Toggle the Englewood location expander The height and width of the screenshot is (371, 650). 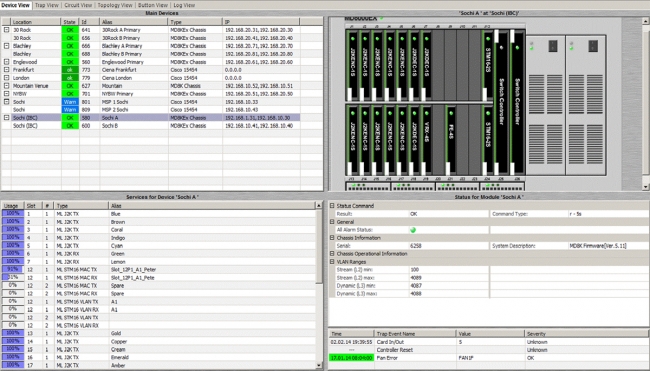point(6,62)
